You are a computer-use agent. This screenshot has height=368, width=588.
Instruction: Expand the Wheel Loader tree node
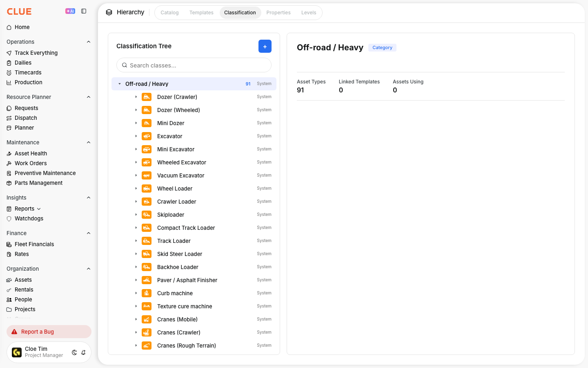136,188
